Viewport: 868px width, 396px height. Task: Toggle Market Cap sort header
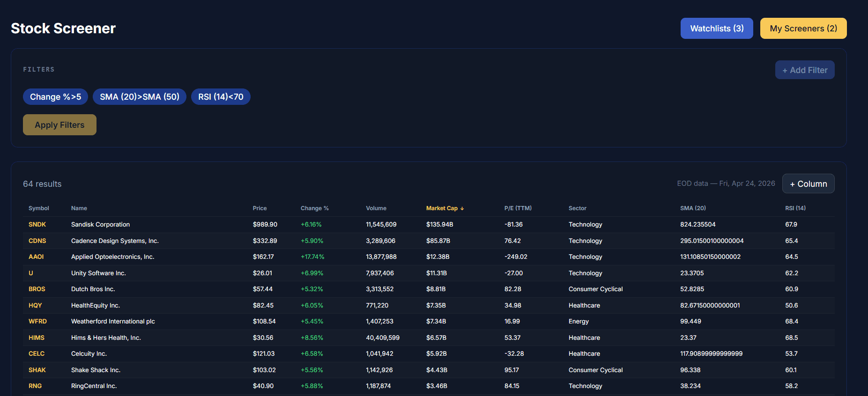coord(445,208)
